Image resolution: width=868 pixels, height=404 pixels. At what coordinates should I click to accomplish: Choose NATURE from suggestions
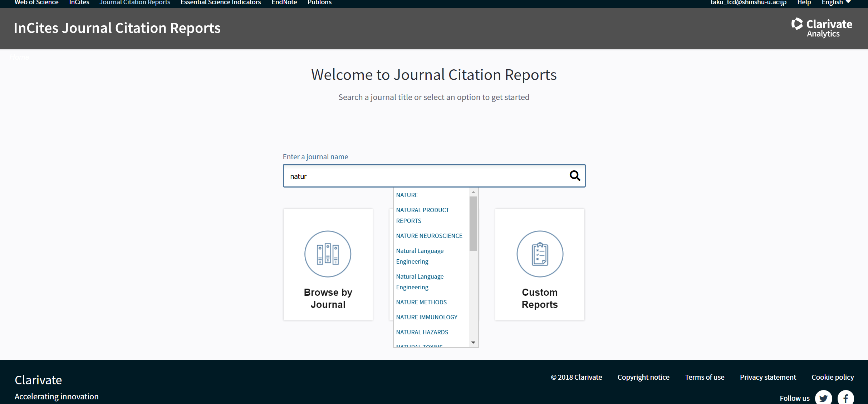pyautogui.click(x=407, y=195)
